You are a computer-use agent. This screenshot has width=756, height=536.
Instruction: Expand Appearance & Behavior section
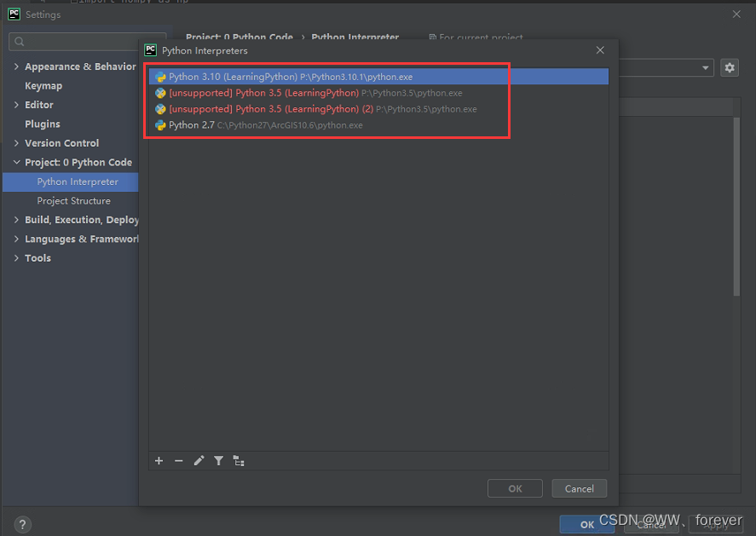click(x=16, y=66)
